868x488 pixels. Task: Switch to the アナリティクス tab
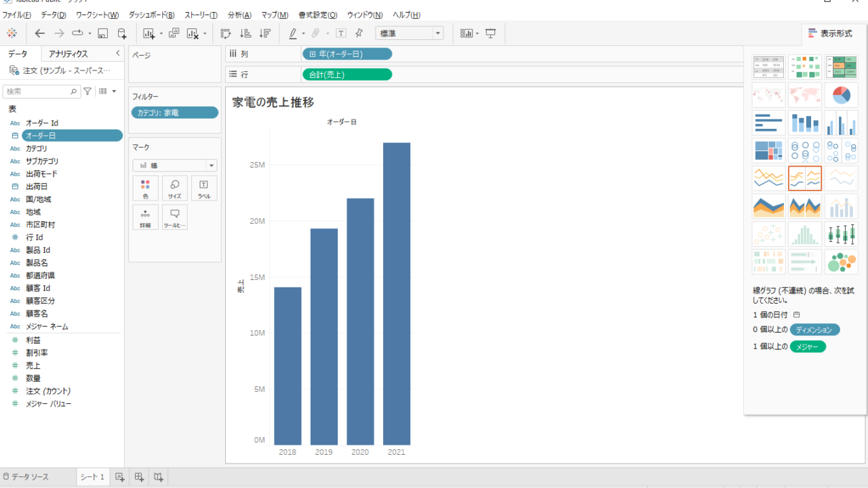pos(68,54)
